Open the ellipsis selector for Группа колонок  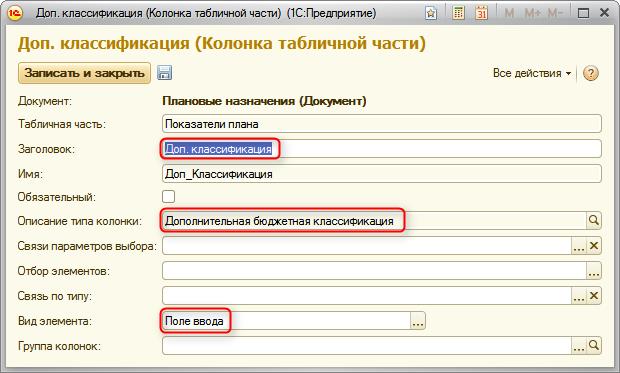(579, 346)
